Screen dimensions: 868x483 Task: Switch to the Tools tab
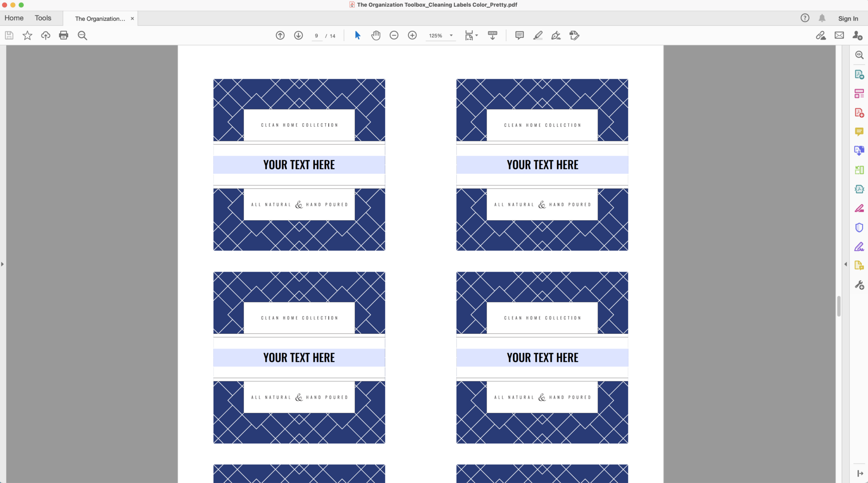[x=43, y=18]
